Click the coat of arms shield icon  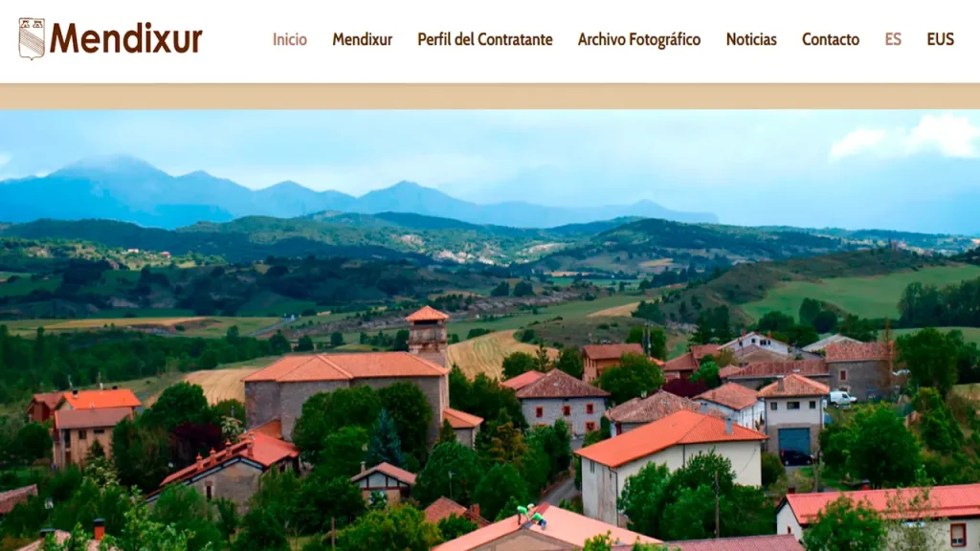tap(32, 38)
